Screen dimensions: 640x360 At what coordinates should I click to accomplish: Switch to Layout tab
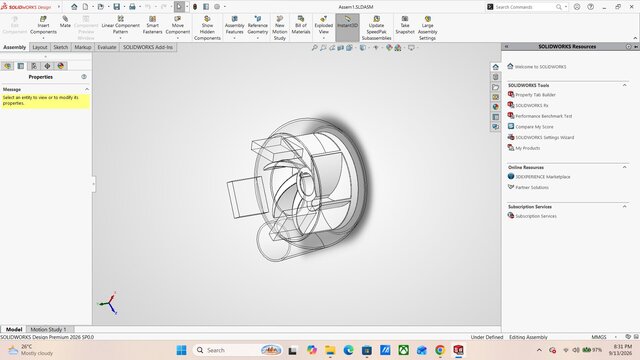40,47
